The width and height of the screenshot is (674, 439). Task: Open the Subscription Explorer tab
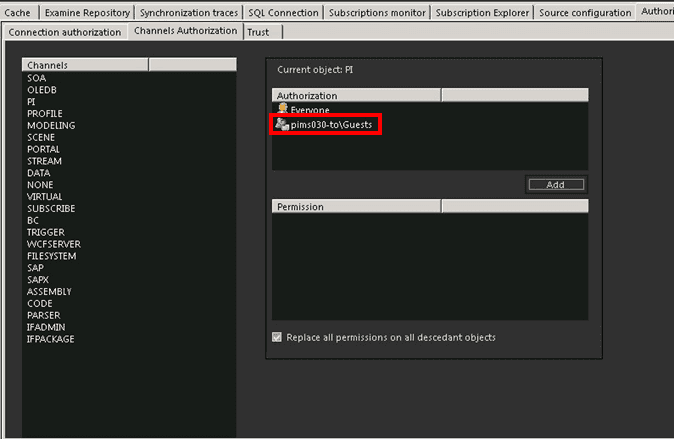pos(482,13)
